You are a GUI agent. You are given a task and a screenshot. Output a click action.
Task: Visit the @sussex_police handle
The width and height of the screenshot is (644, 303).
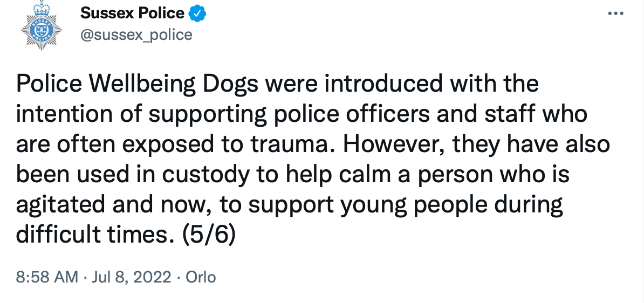point(136,35)
